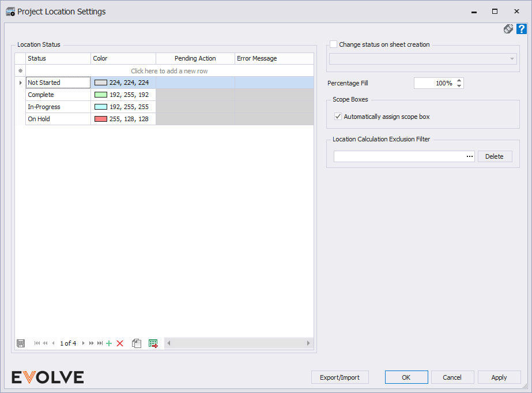Add new status with green plus
Viewport: 532px width, 393px height.
pyautogui.click(x=109, y=343)
